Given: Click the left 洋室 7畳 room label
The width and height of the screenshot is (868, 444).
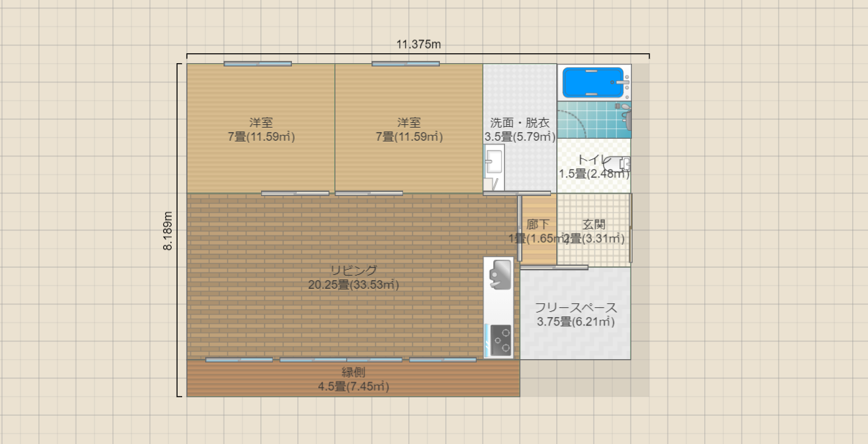Looking at the screenshot, I should 261,130.
